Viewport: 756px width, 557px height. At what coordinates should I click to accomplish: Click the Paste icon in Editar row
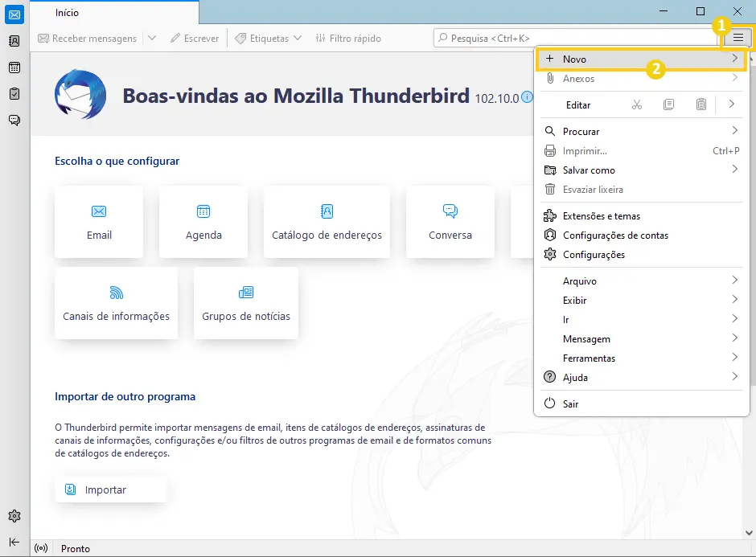[x=701, y=104]
